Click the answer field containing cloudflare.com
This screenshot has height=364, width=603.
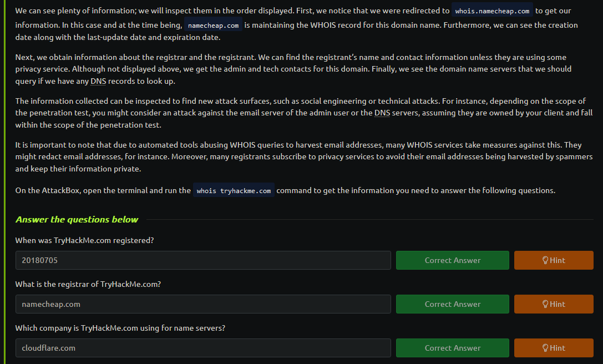click(203, 348)
